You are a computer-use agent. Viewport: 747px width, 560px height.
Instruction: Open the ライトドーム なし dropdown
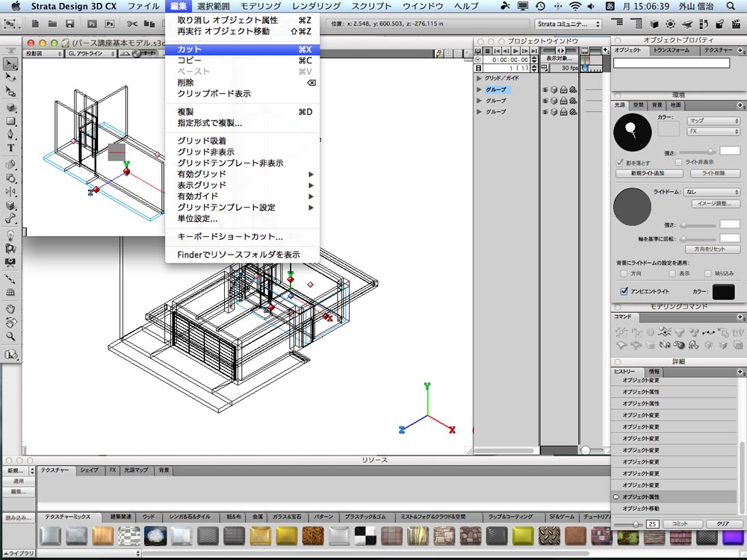click(712, 192)
